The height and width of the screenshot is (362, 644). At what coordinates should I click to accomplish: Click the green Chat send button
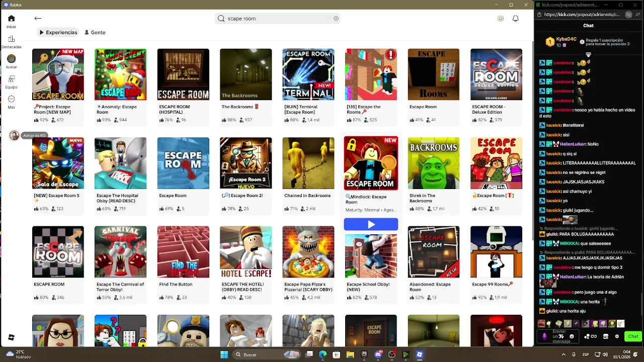(633, 336)
